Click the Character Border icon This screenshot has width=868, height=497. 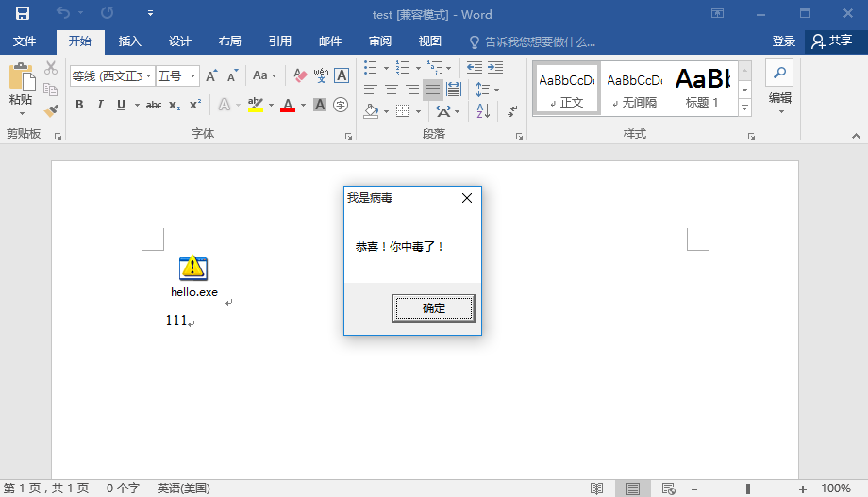click(x=342, y=75)
